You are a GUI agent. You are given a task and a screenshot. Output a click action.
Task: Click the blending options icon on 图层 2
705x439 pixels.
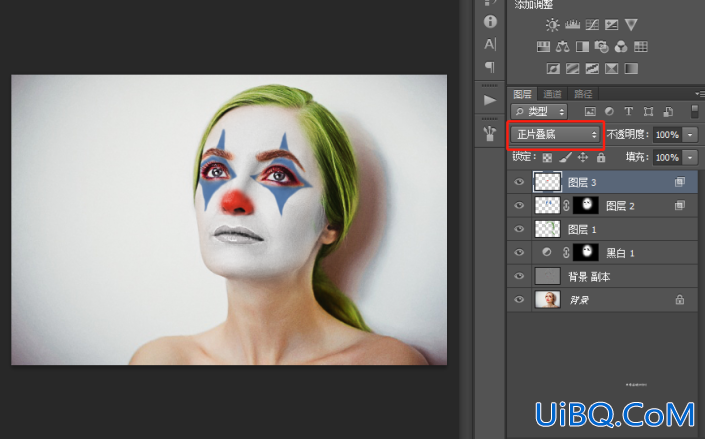680,206
